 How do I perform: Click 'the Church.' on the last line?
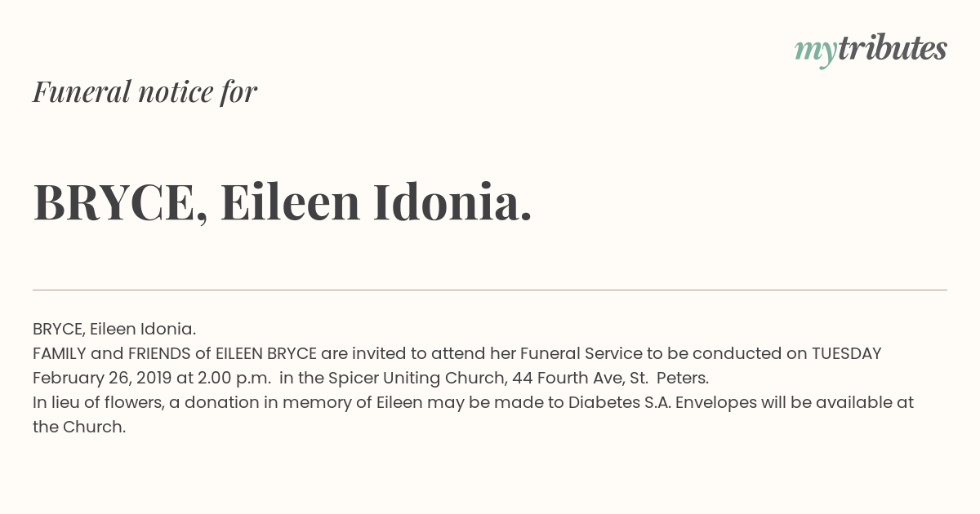click(x=79, y=427)
